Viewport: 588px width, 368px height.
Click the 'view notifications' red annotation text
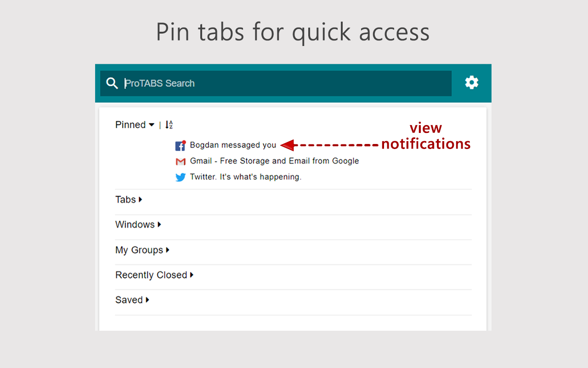pyautogui.click(x=426, y=136)
